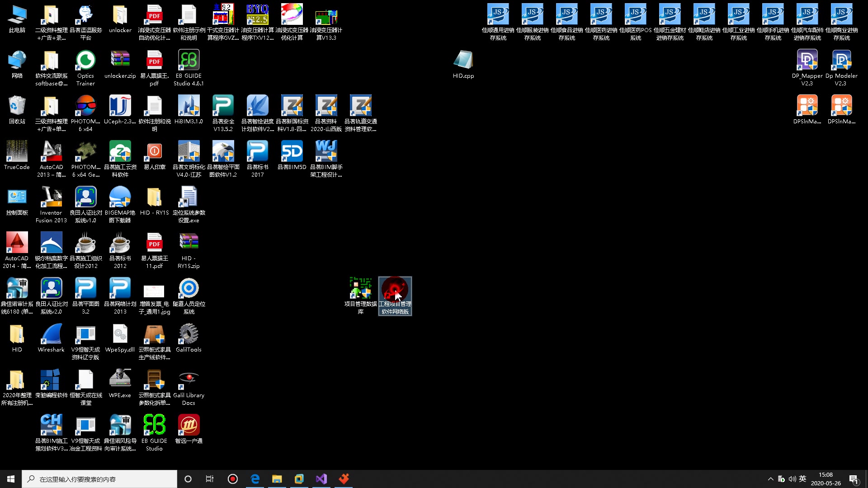Open Microsoft Edge browser

[x=255, y=479]
